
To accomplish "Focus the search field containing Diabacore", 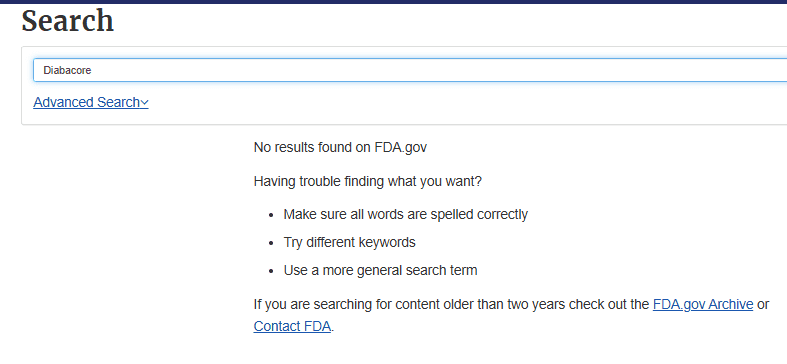I will click(x=410, y=70).
